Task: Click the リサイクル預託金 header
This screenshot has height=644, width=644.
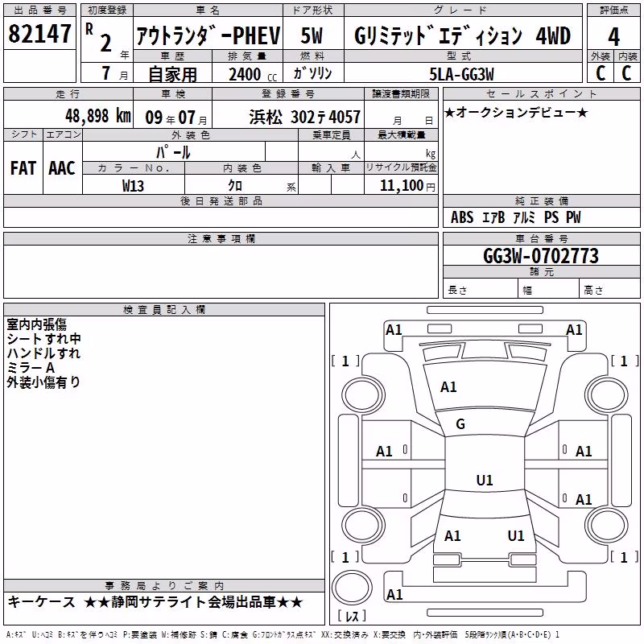Action: (401, 167)
